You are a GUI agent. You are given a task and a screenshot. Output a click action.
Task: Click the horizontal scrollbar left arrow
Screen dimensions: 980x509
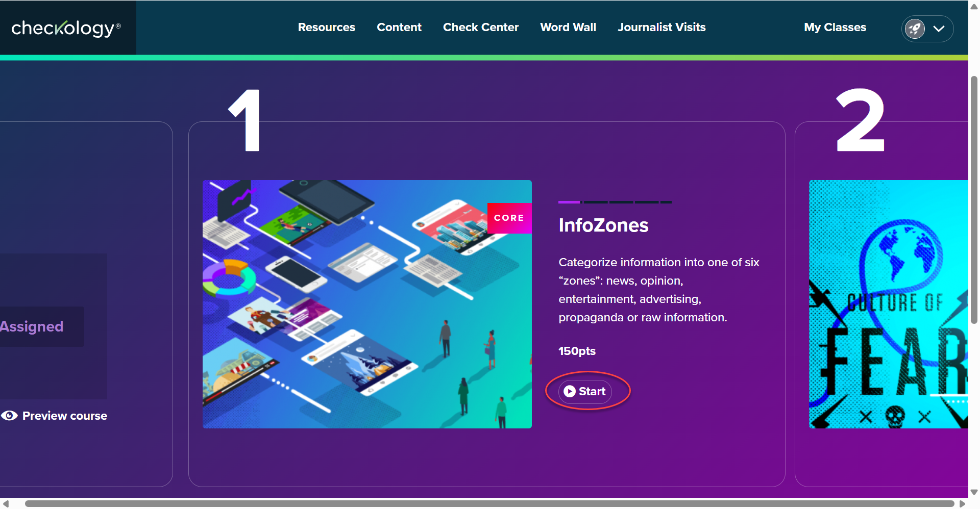(x=6, y=504)
